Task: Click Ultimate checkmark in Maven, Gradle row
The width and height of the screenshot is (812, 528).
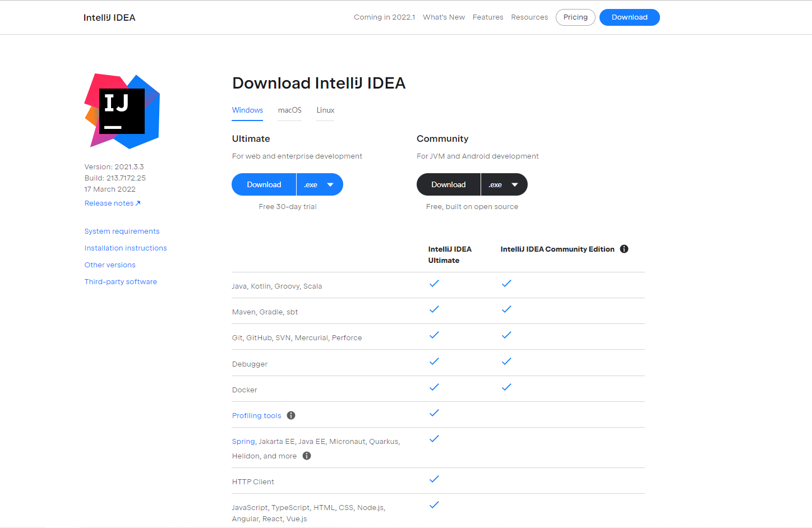Action: coord(434,309)
